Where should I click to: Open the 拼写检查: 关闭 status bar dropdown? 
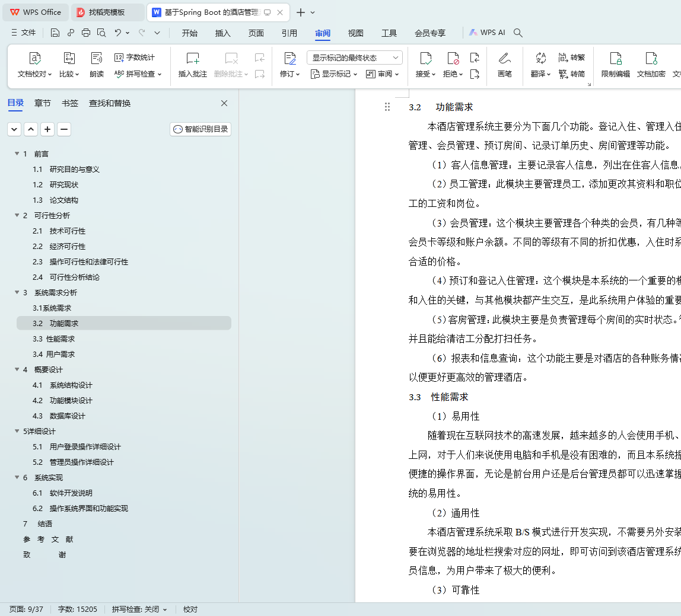[x=139, y=609]
